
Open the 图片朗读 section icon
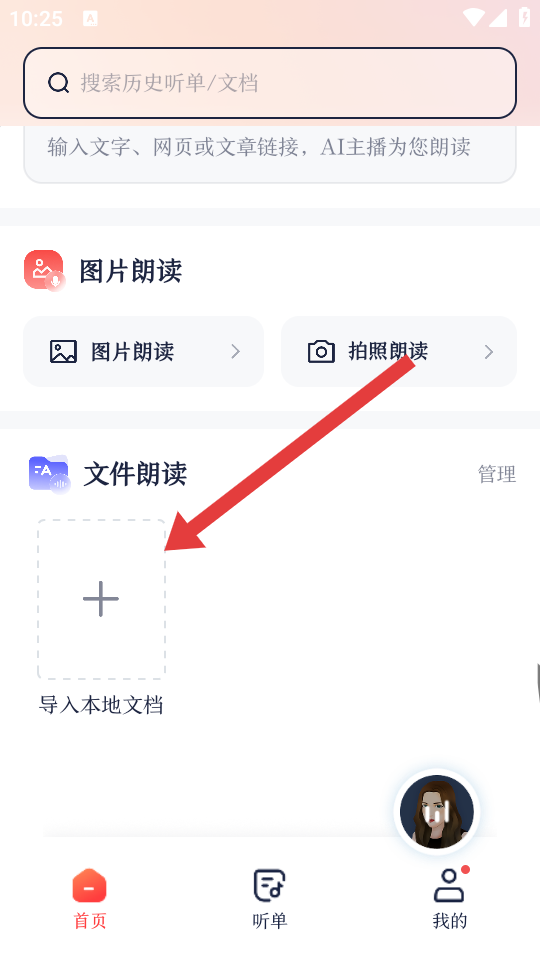tap(45, 271)
